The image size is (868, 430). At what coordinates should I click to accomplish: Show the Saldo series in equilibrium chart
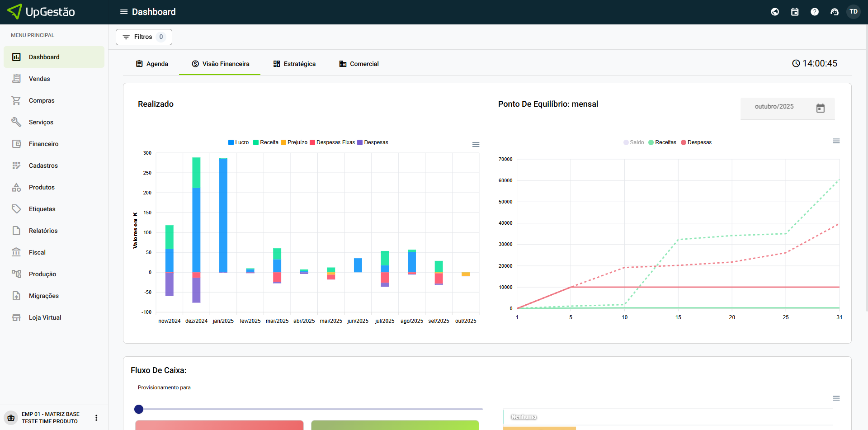(634, 142)
